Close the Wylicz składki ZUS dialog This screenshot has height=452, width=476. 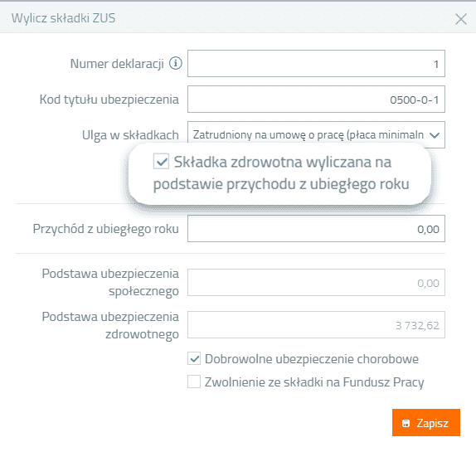(x=461, y=19)
